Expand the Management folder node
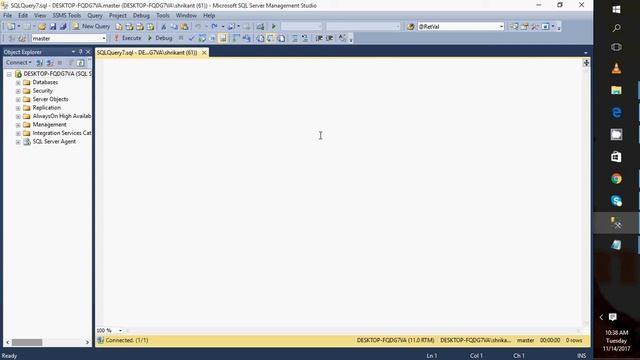 click(18, 125)
